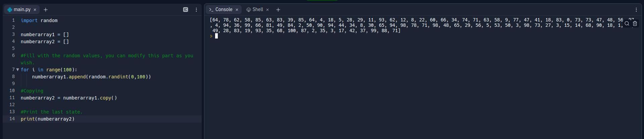
Task: Place cursor on the import random line
Action: 39,20
